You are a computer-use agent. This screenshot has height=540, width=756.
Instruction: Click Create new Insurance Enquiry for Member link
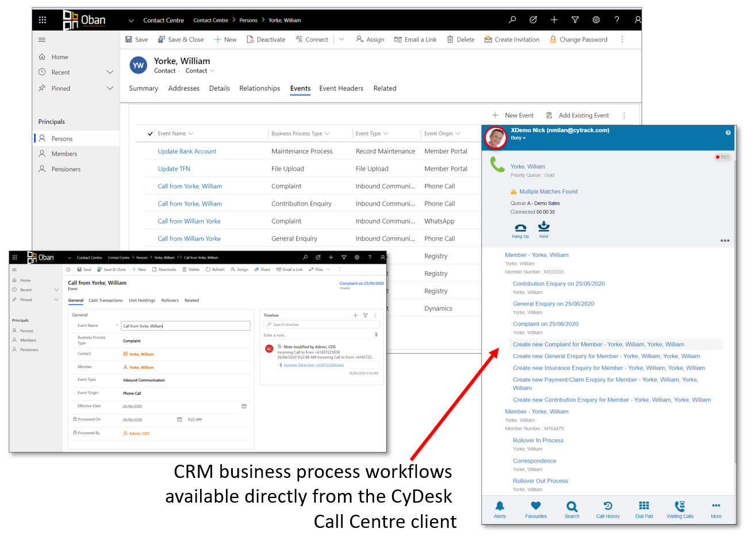pyautogui.click(x=609, y=368)
